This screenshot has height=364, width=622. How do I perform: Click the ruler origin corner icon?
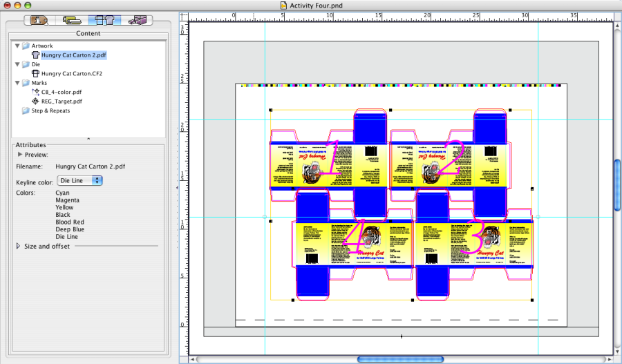pyautogui.click(x=184, y=17)
